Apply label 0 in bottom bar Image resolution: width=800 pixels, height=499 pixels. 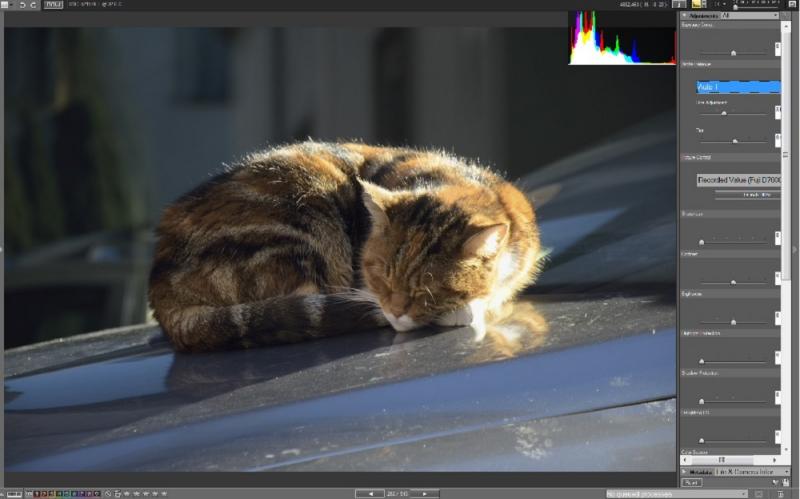[29, 494]
